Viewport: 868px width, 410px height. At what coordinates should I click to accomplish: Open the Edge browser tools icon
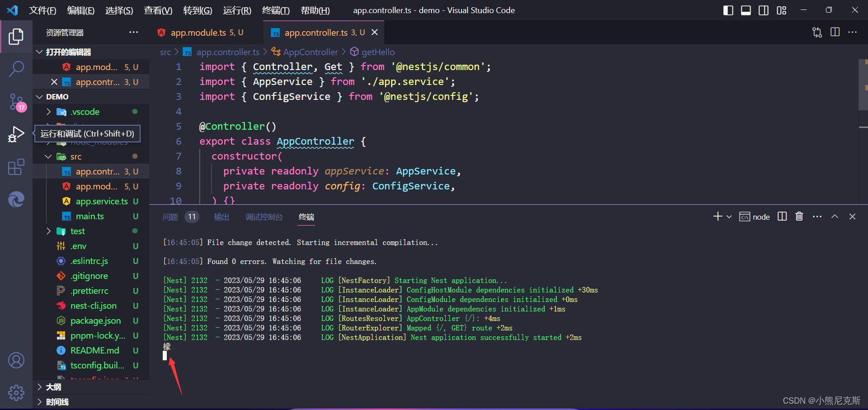click(x=16, y=199)
